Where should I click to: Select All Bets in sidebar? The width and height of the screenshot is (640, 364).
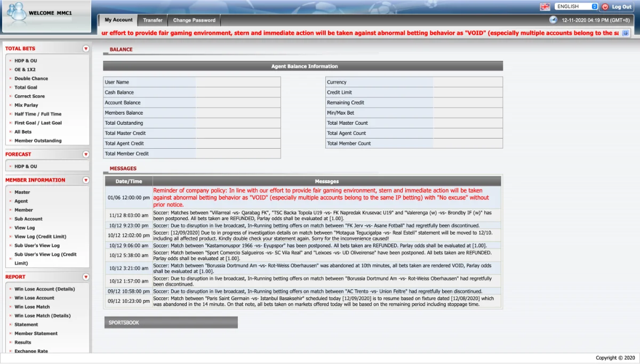tap(23, 132)
